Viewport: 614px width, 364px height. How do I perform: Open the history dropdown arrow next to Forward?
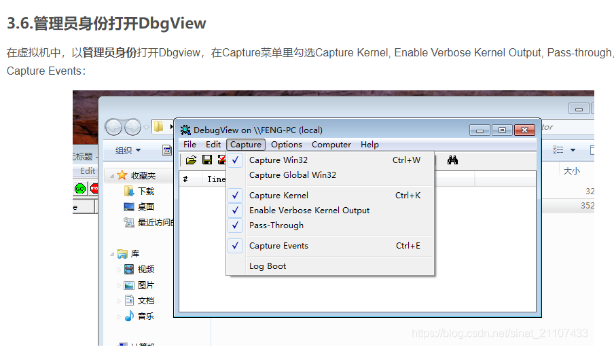[147, 128]
